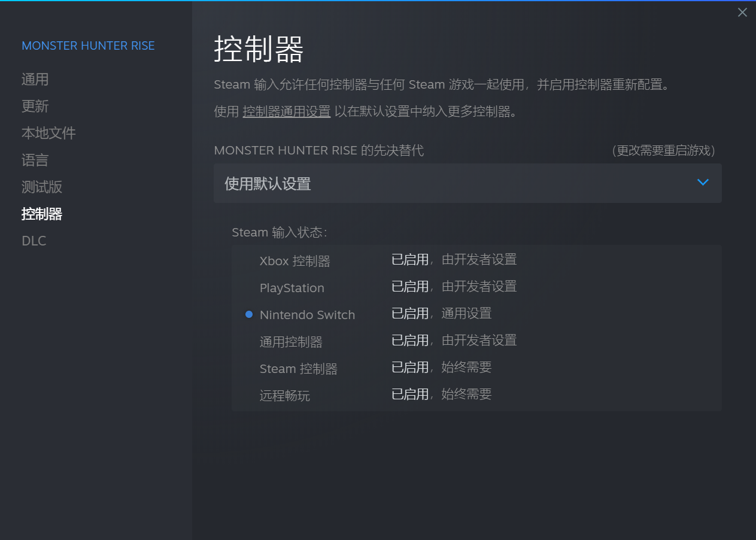Select the 测试版 sidebar tab
This screenshot has height=540, width=756.
point(42,187)
